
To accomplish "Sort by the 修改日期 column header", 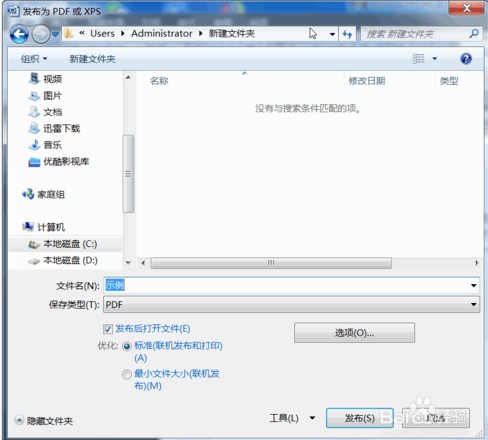I will 367,81.
